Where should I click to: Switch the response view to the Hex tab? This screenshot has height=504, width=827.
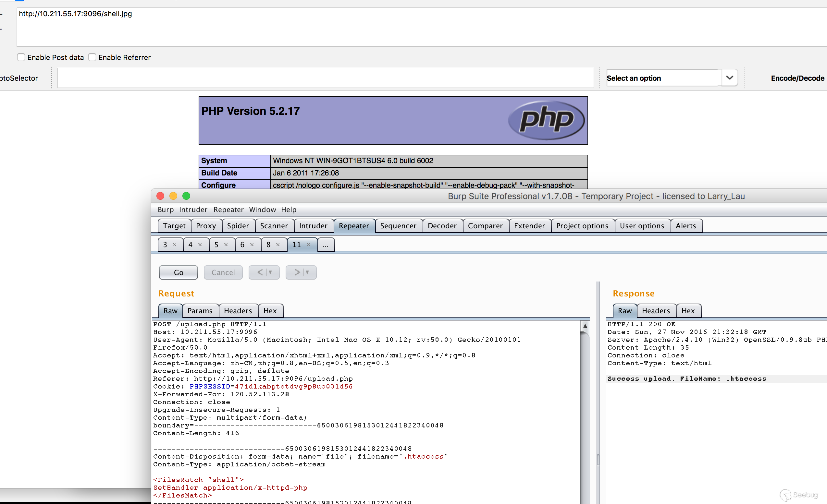coord(688,310)
